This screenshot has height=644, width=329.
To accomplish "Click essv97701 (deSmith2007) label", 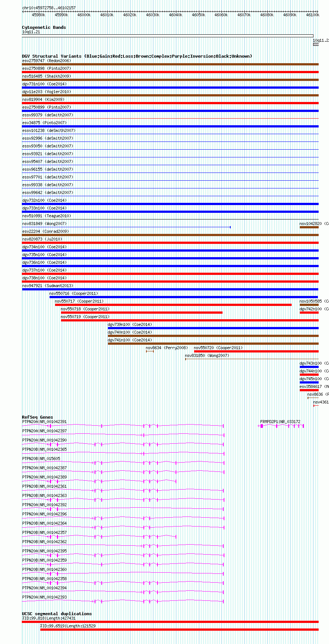I will click(x=48, y=177).
